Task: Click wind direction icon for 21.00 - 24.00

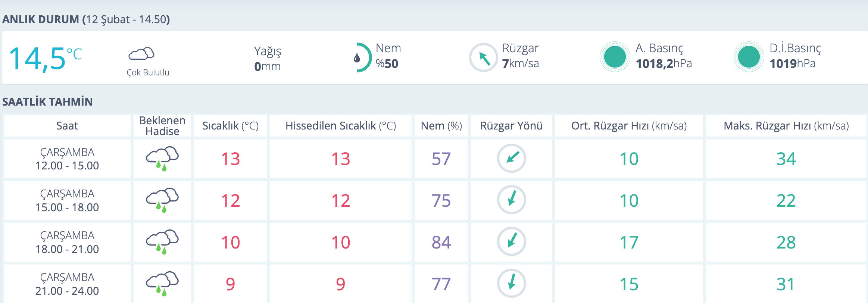Action: (x=511, y=283)
